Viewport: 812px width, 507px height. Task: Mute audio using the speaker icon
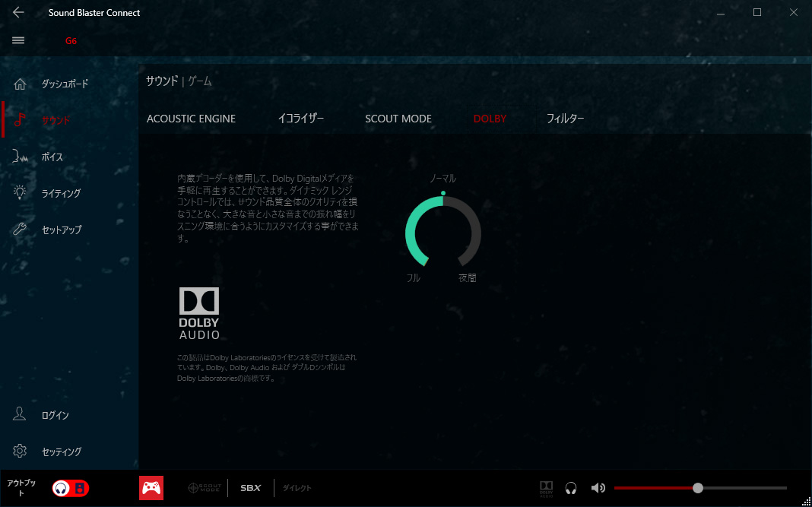point(598,488)
